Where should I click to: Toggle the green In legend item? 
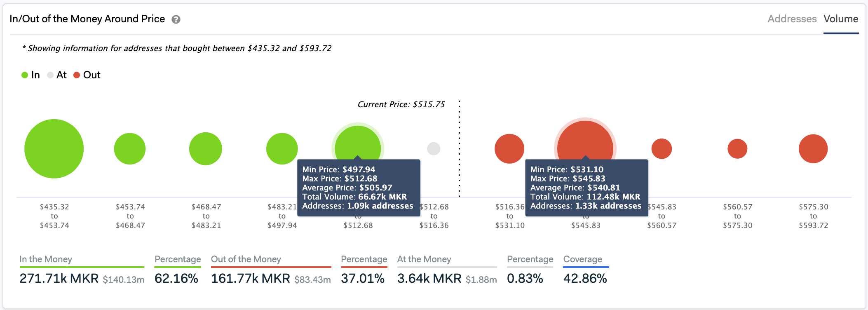(31, 75)
